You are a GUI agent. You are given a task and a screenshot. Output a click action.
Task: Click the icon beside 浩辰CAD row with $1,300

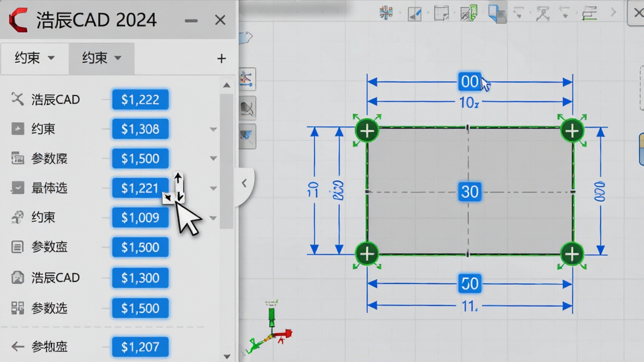(17, 278)
